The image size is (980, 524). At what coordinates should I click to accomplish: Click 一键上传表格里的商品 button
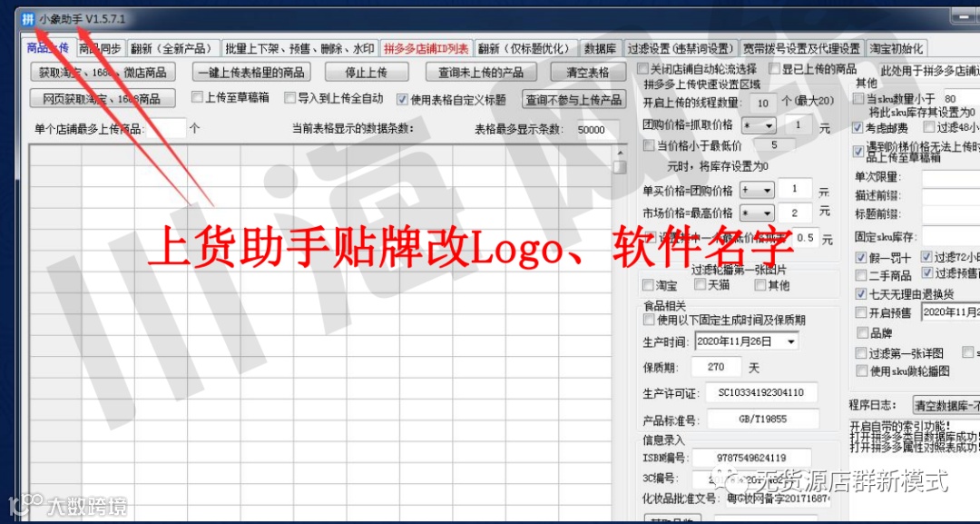click(x=251, y=73)
